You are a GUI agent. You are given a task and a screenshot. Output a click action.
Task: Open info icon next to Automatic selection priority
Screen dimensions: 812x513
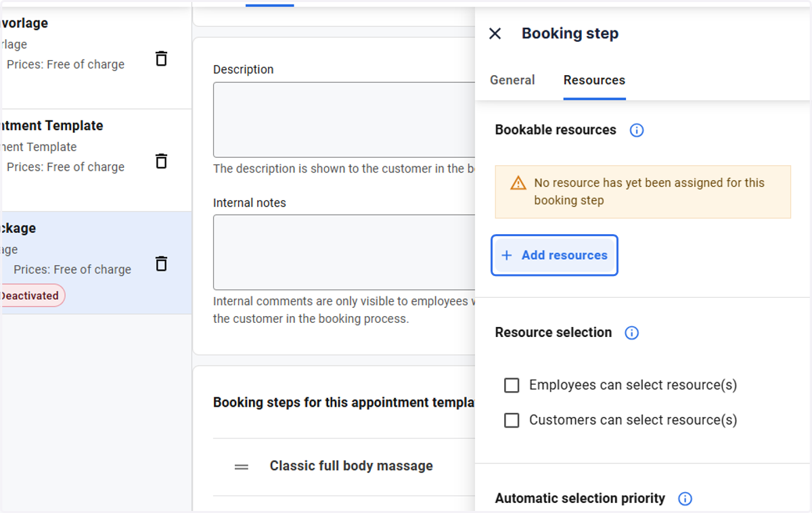coord(685,499)
